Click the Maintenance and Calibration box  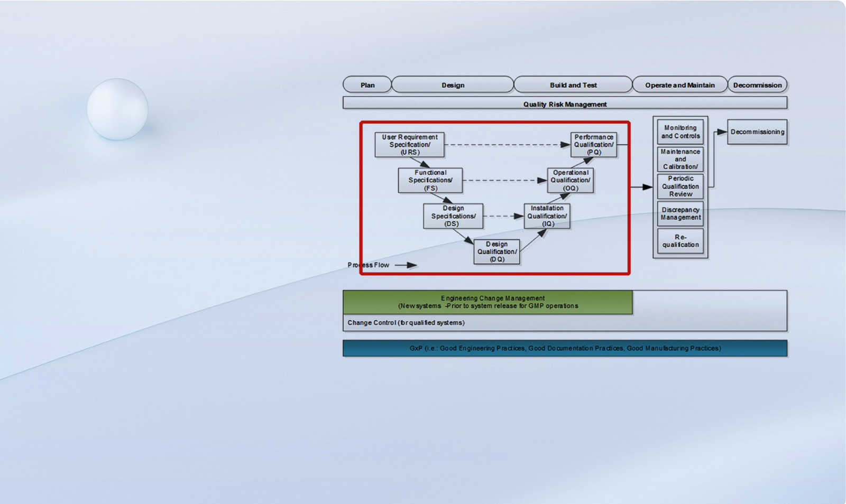681,159
